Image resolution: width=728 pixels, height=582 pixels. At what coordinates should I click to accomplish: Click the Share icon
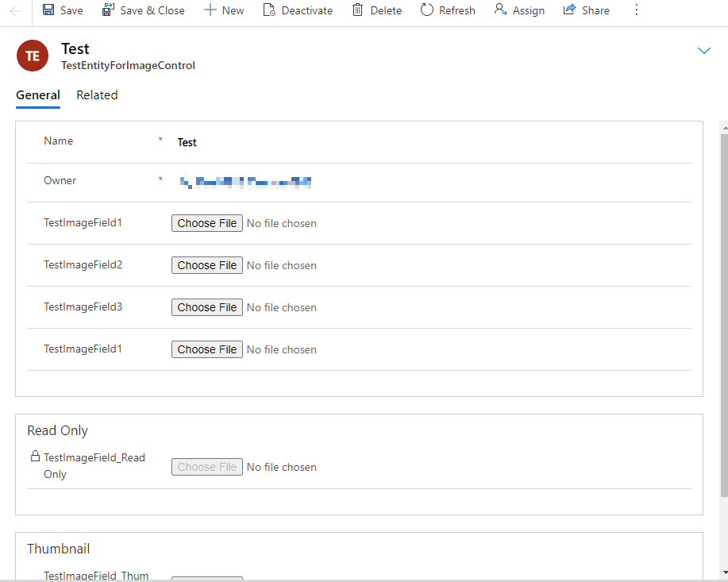click(x=569, y=10)
